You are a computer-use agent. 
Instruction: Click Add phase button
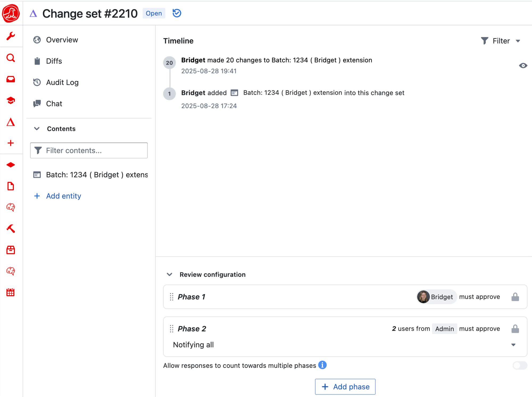345,386
